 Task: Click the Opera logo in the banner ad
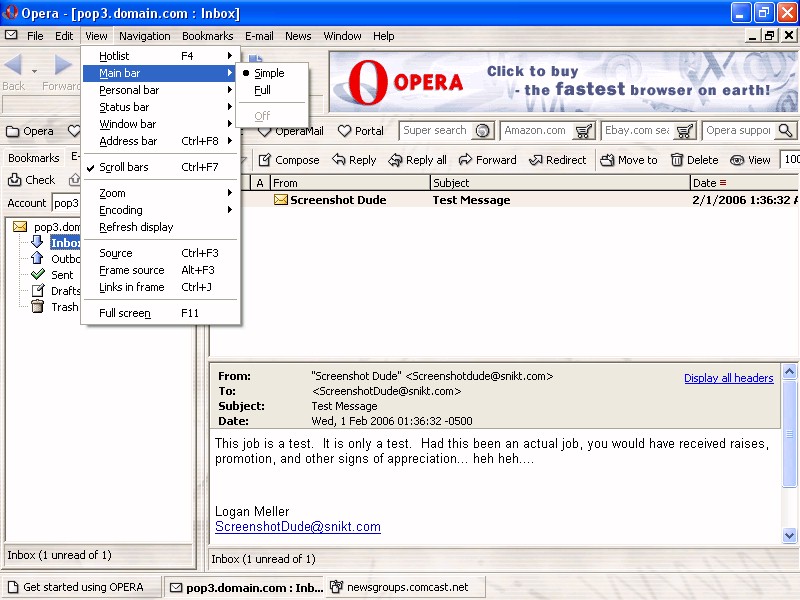coord(368,82)
